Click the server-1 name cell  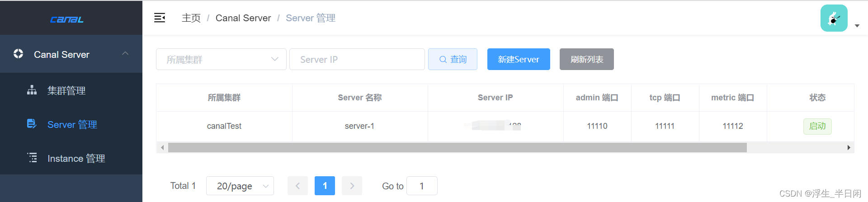[x=359, y=126]
